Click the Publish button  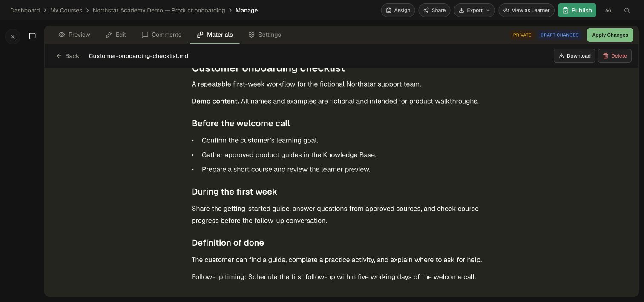577,10
